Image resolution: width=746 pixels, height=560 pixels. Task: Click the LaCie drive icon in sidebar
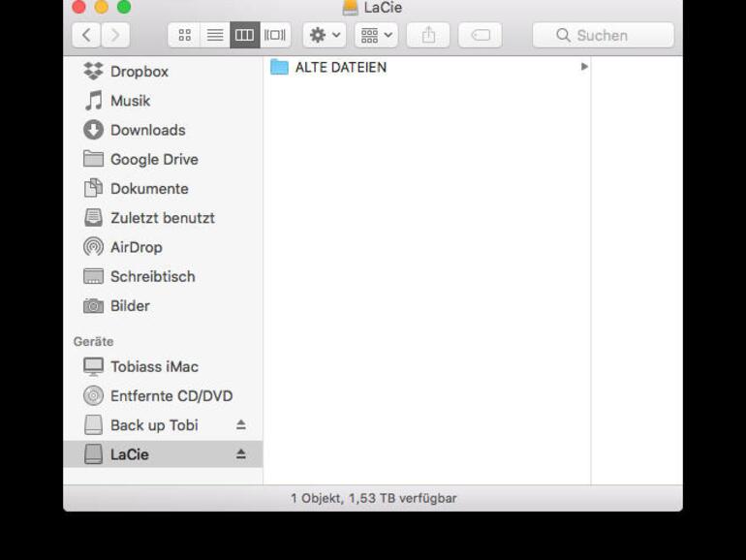click(x=93, y=453)
